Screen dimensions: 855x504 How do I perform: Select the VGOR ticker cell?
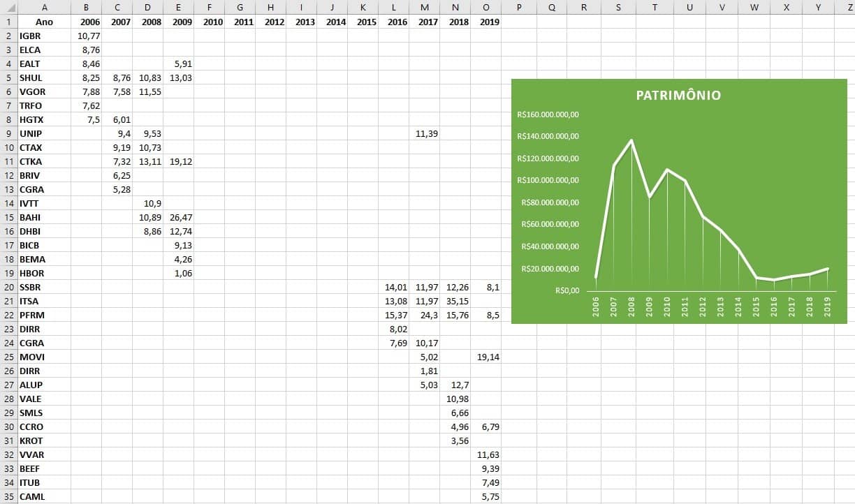44,91
